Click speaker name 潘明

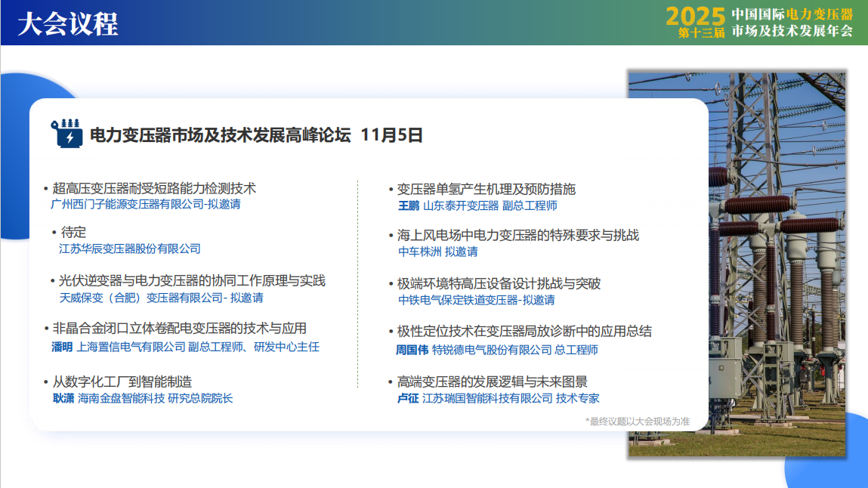pyautogui.click(x=62, y=347)
